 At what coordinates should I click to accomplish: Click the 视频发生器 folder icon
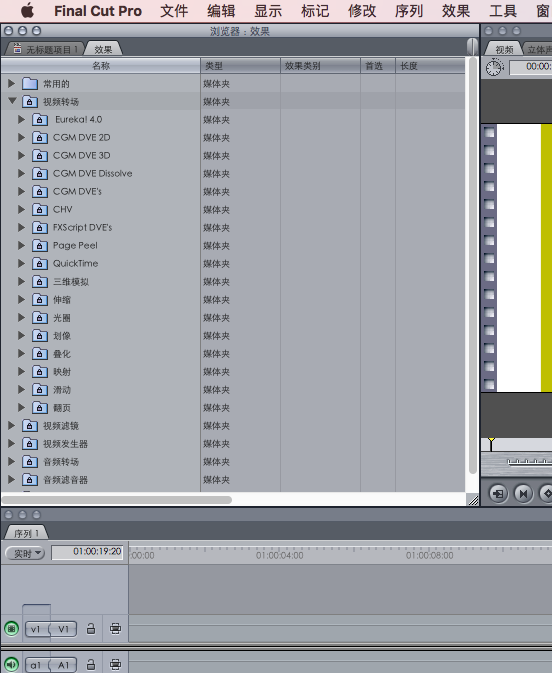click(x=30, y=443)
